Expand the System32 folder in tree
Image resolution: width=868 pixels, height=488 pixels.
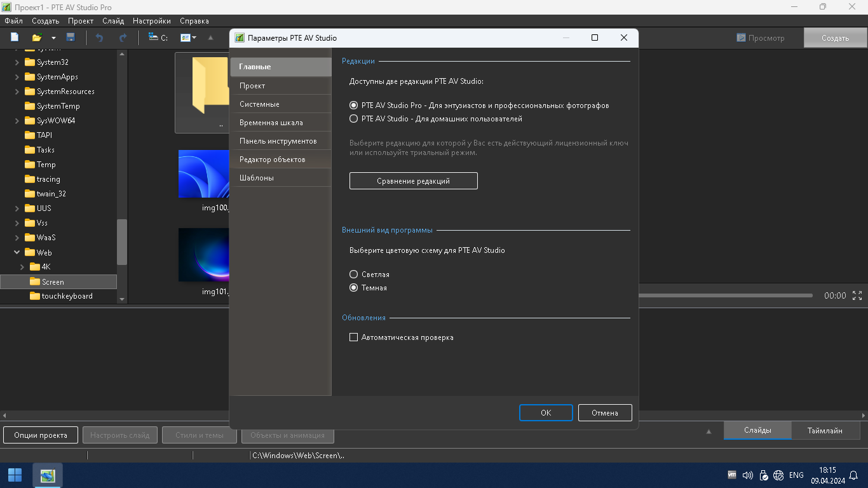(x=17, y=62)
